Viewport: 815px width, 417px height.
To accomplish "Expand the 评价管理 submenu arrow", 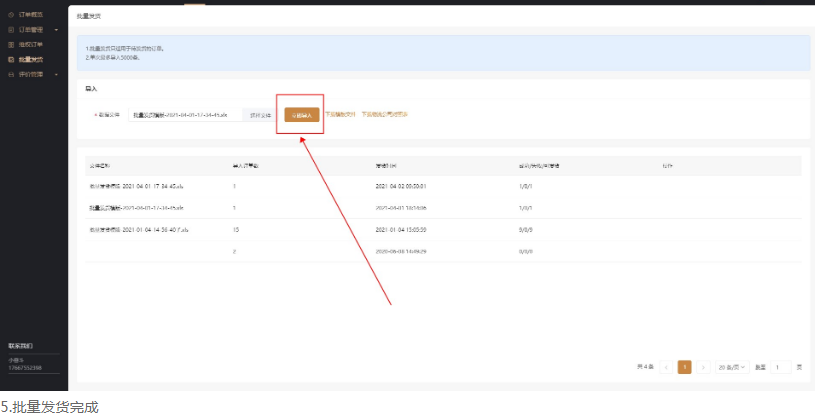I will point(57,74).
